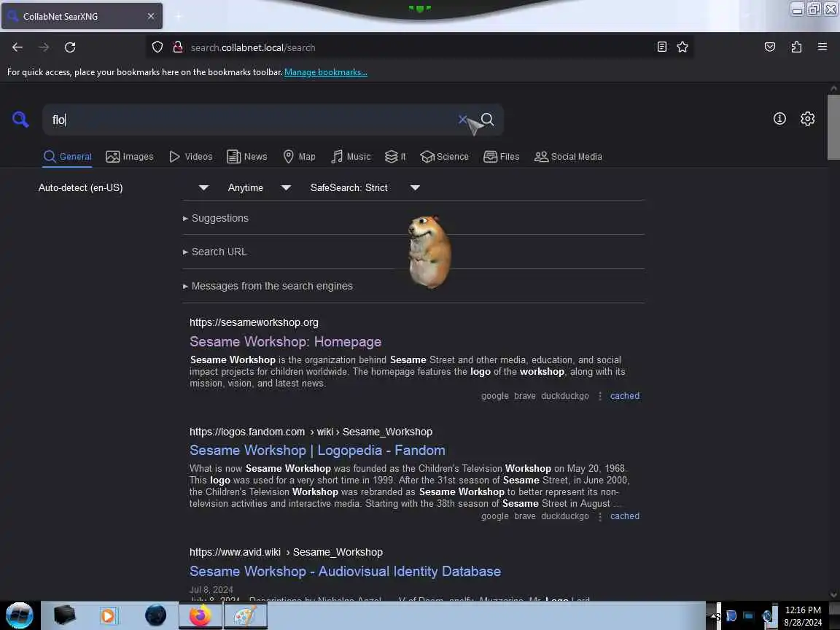Bookmark this page with star
Image resolution: width=840 pixels, height=630 pixels.
(x=682, y=47)
